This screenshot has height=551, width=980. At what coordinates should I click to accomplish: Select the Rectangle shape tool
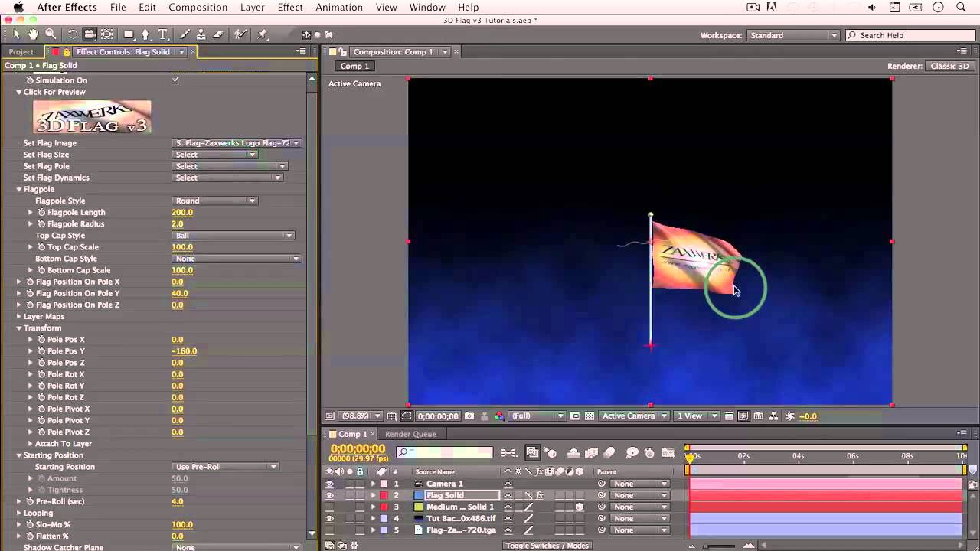point(129,34)
